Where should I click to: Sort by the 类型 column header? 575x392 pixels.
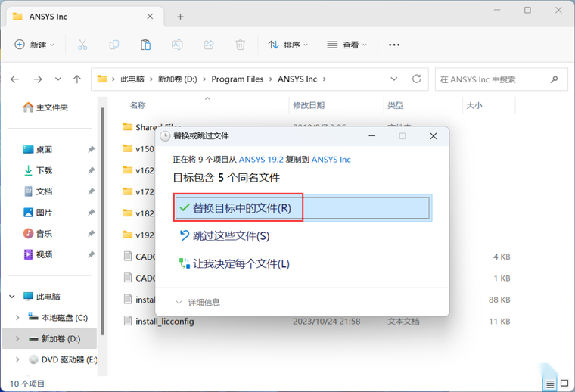pos(395,106)
